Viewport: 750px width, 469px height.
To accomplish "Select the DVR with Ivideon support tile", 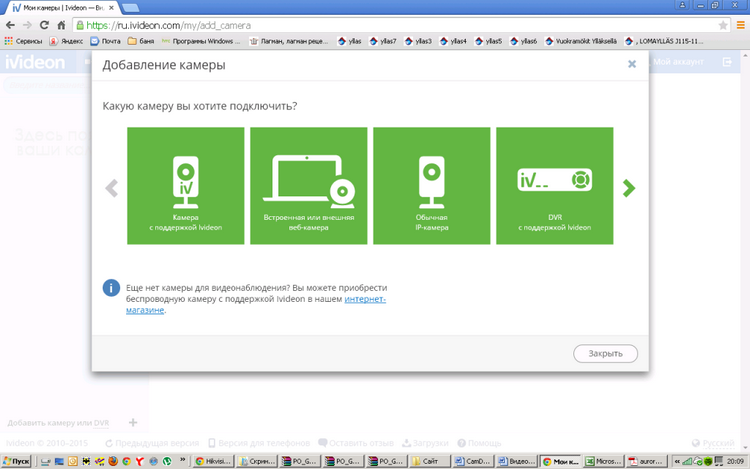I will point(554,185).
